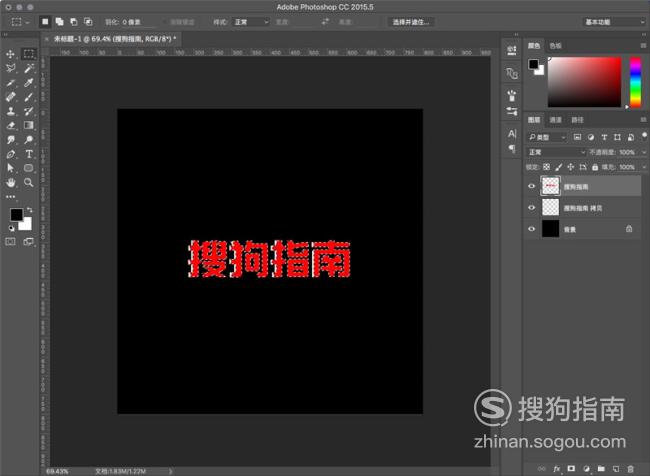
Task: Select the Clone Stamp tool
Action: [11, 111]
